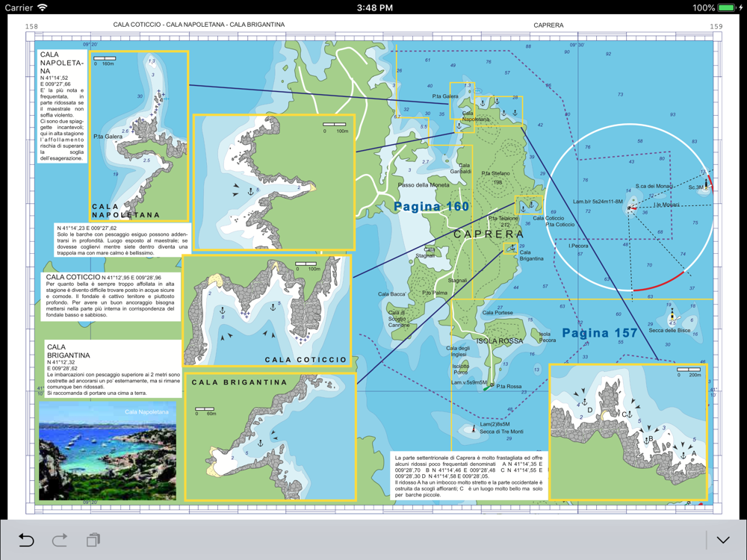Tap the copy/paste clipboard icon

(93, 540)
